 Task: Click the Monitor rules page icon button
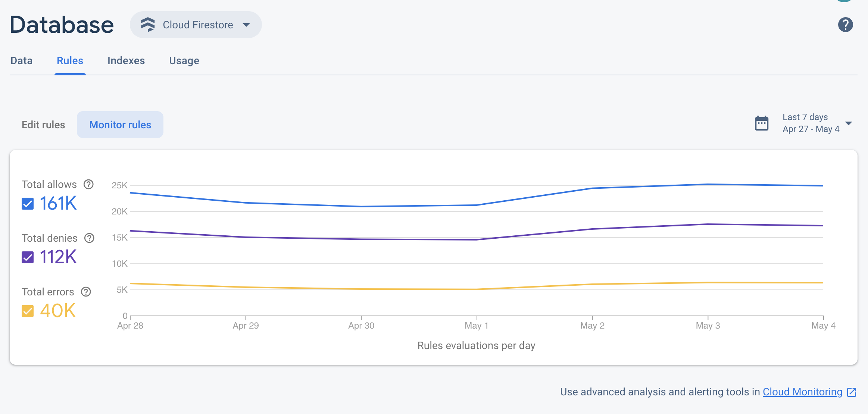[x=120, y=125]
